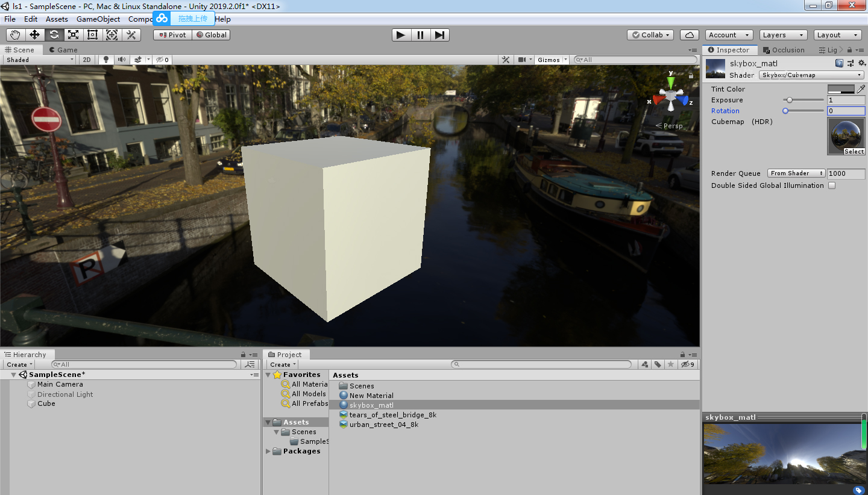Select the Scale tool

click(73, 35)
